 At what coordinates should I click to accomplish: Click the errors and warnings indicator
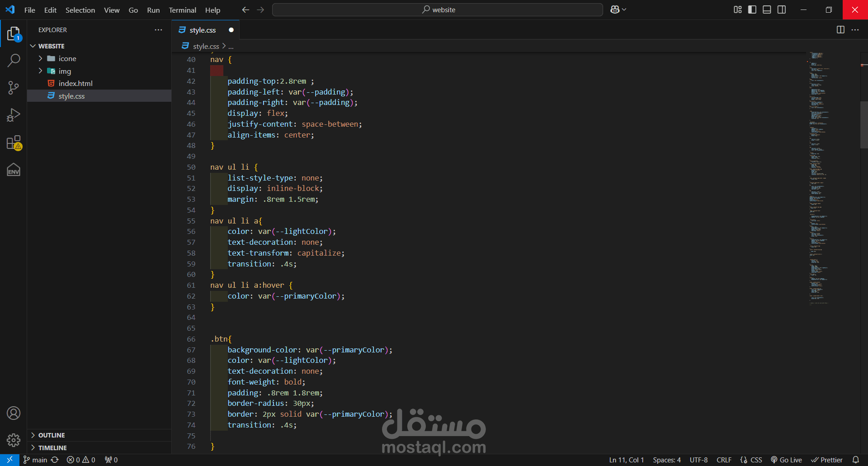coord(81,460)
